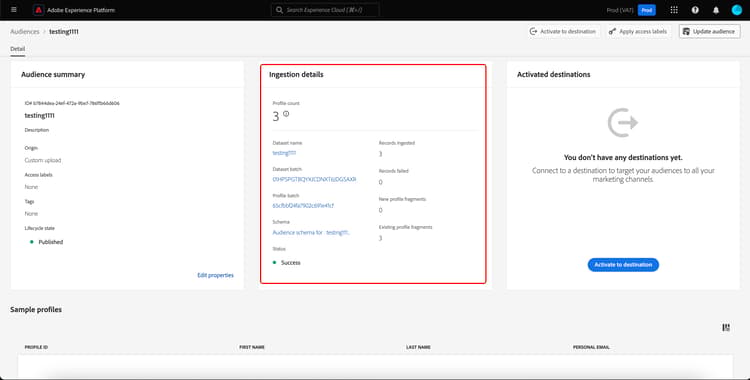
Task: Click the Activated destinations heading
Action: (x=553, y=75)
